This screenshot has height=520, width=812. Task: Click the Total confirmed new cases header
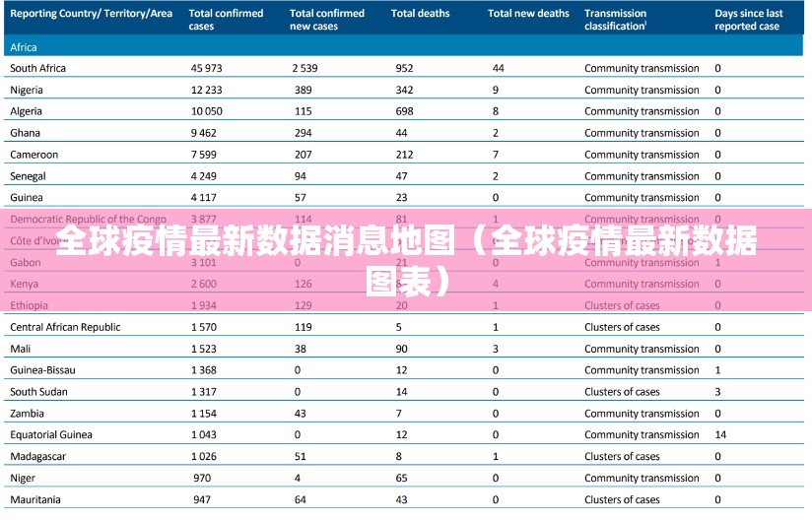coord(327,20)
